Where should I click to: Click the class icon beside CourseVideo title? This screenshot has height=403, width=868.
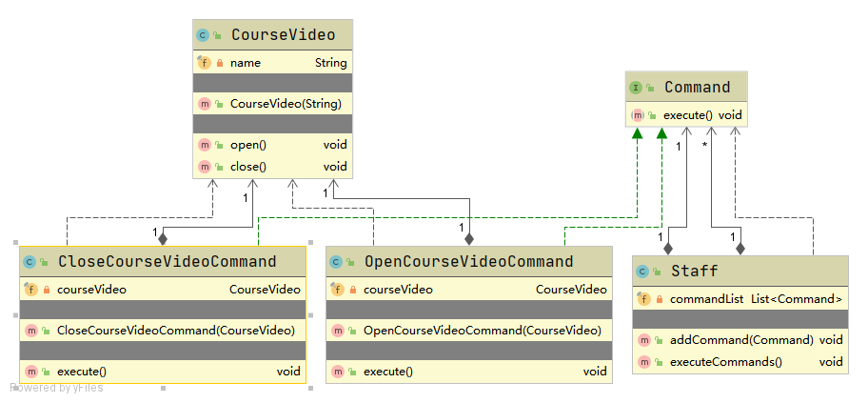(x=203, y=35)
